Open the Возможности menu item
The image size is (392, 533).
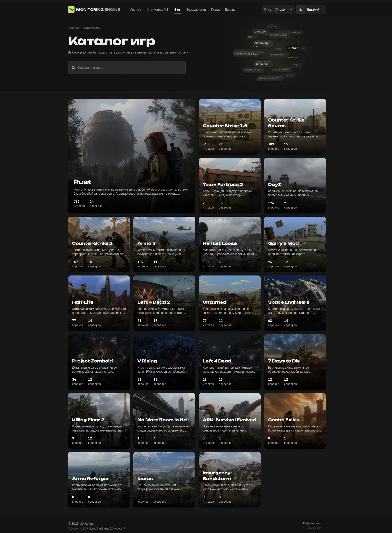click(196, 9)
